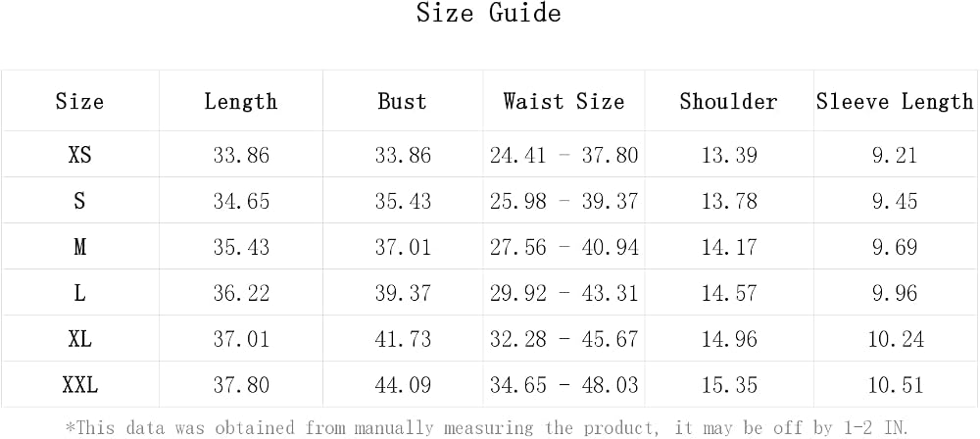980x439 pixels.
Task: Select the XL size row label
Action: pos(80,339)
